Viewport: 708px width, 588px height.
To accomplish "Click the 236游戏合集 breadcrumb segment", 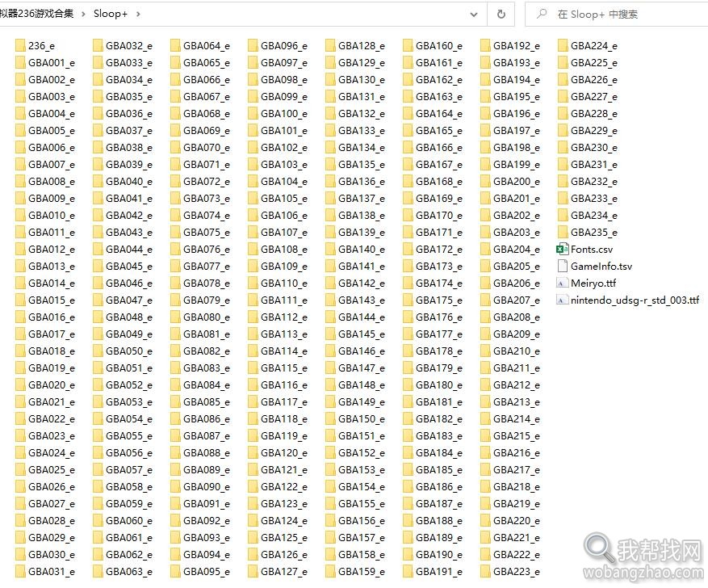I will [36, 14].
